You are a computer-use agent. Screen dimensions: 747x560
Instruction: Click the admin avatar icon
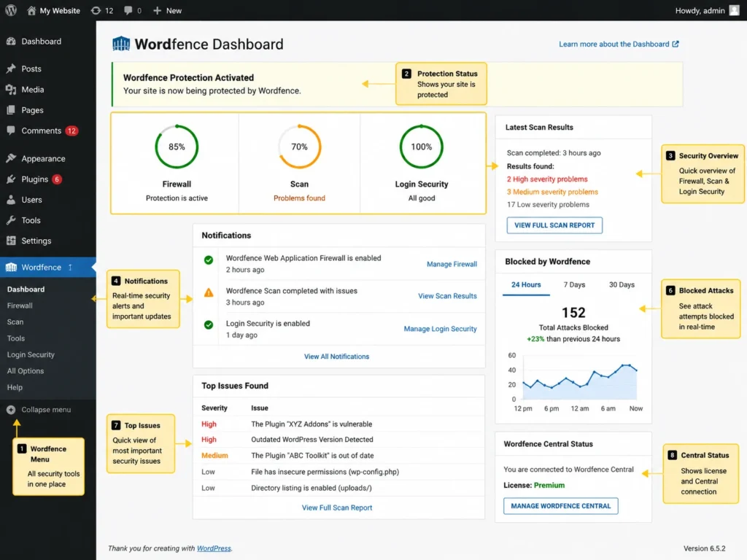pyautogui.click(x=734, y=10)
